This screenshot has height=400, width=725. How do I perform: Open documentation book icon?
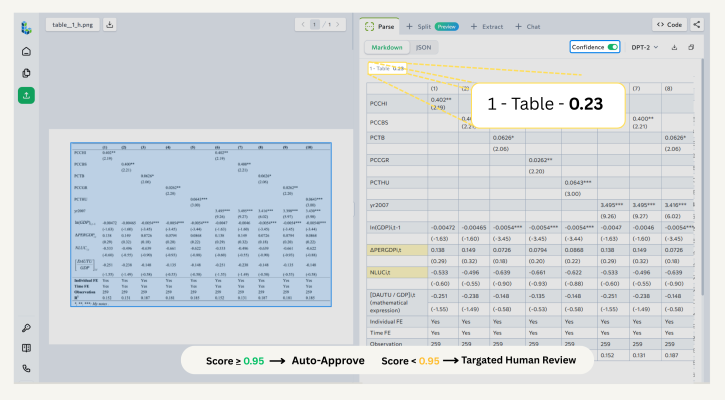click(26, 348)
